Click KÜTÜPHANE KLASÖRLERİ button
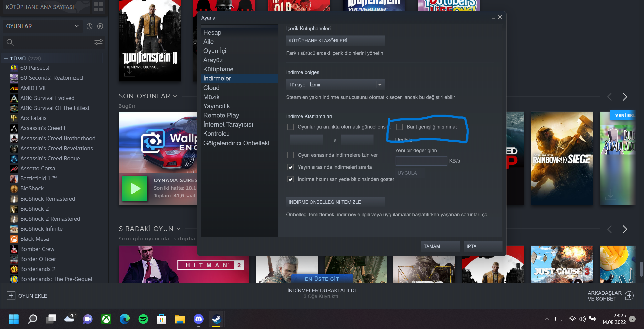Image resolution: width=644 pixels, height=329 pixels. click(335, 41)
